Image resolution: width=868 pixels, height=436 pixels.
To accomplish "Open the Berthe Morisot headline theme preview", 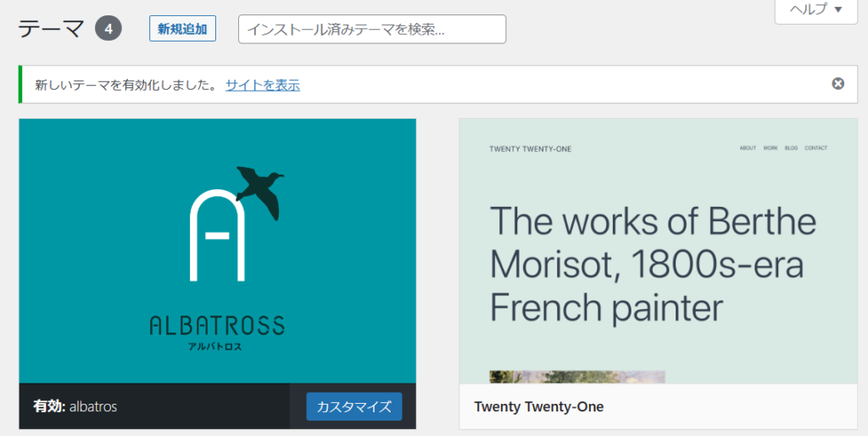I will click(653, 264).
